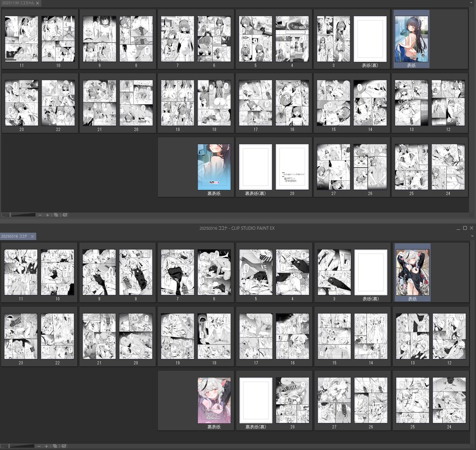Screen dimensions: 476x450
Task: Adjust thumbnail size slider in the ココナ window
Action: click(18, 446)
